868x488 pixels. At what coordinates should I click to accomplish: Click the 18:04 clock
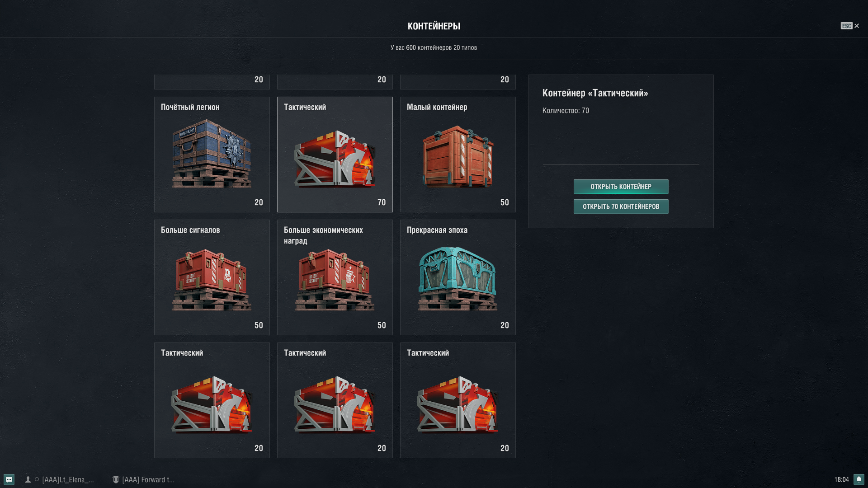pyautogui.click(x=841, y=480)
